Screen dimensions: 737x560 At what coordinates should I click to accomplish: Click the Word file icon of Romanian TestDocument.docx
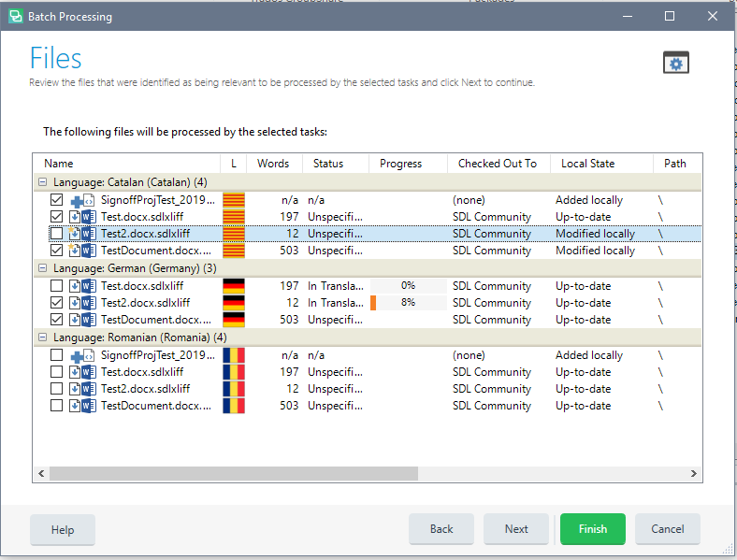tap(89, 406)
